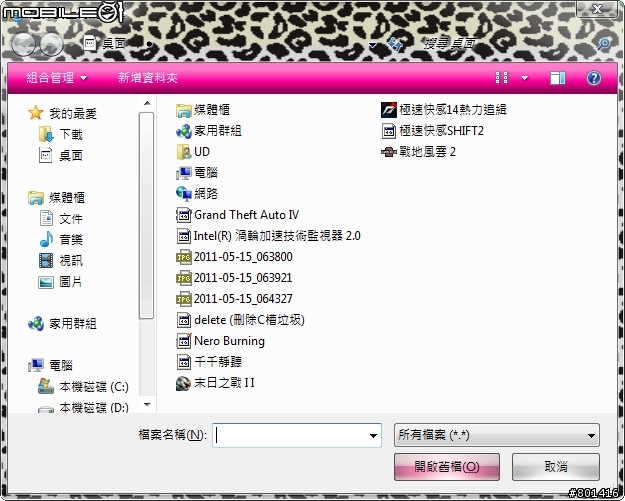Click the Back navigation arrow
The image size is (625, 501).
tap(23, 43)
